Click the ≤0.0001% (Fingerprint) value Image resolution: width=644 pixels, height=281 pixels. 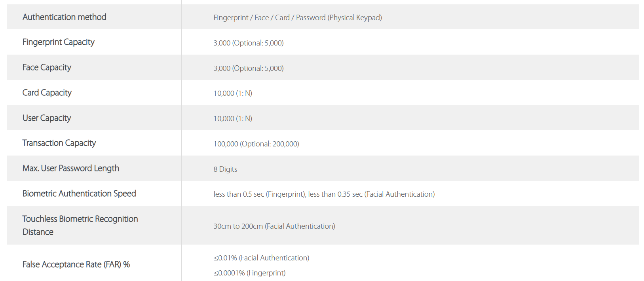pos(249,273)
